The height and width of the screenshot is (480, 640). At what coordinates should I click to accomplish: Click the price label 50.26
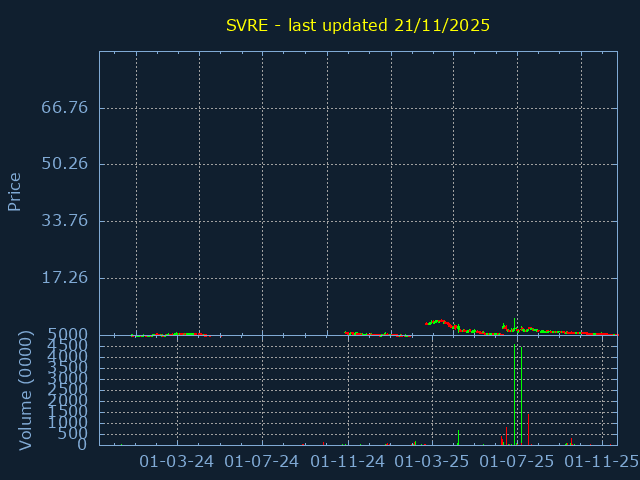click(x=64, y=164)
